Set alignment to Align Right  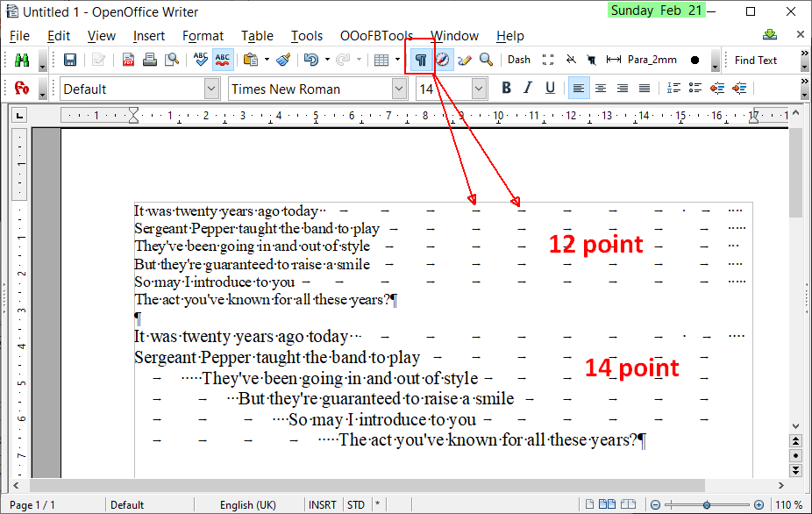(623, 89)
